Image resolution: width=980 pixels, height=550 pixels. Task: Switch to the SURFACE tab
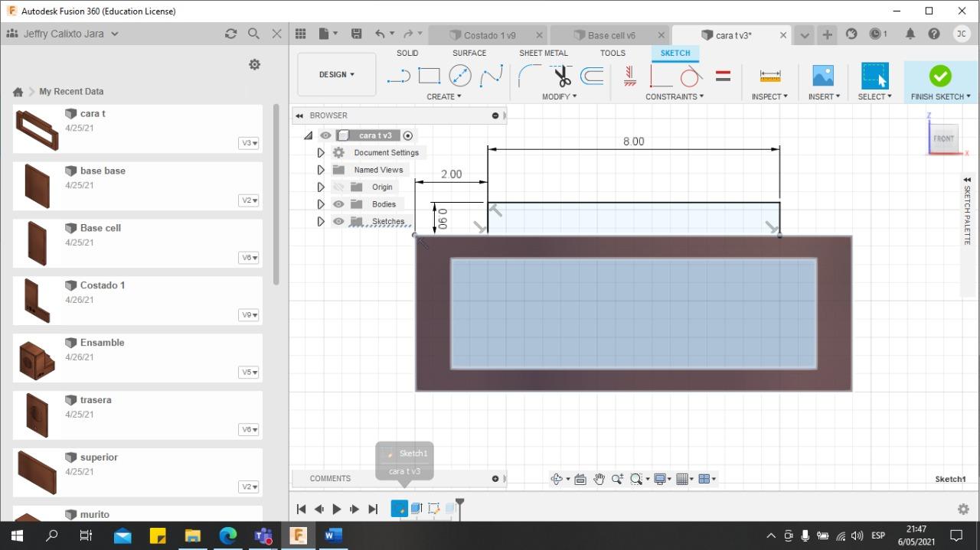coord(469,53)
